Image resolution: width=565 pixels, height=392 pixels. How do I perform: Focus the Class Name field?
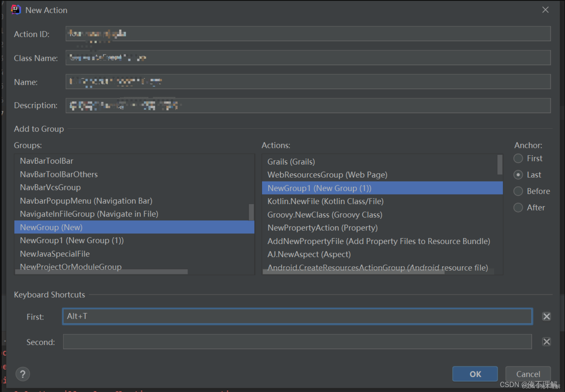coord(308,58)
